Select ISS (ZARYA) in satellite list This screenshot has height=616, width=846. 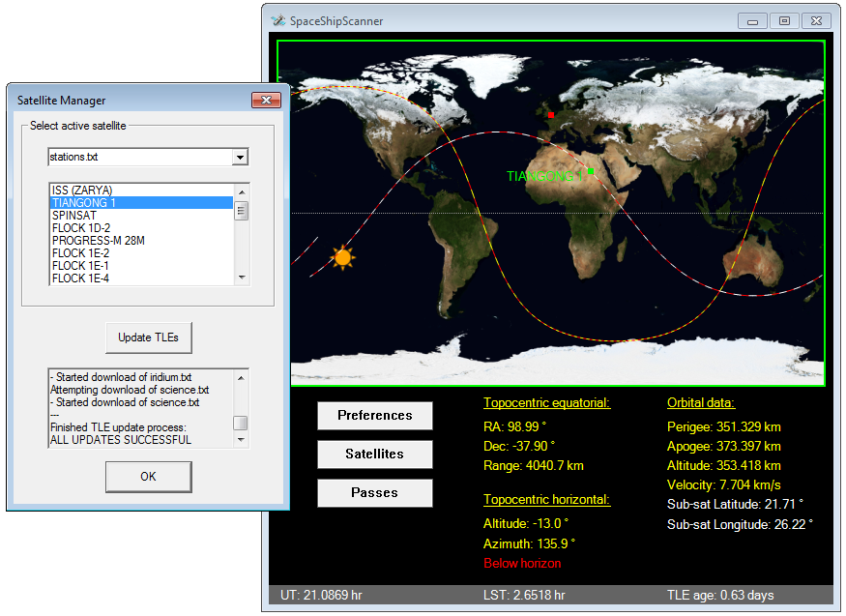point(141,190)
